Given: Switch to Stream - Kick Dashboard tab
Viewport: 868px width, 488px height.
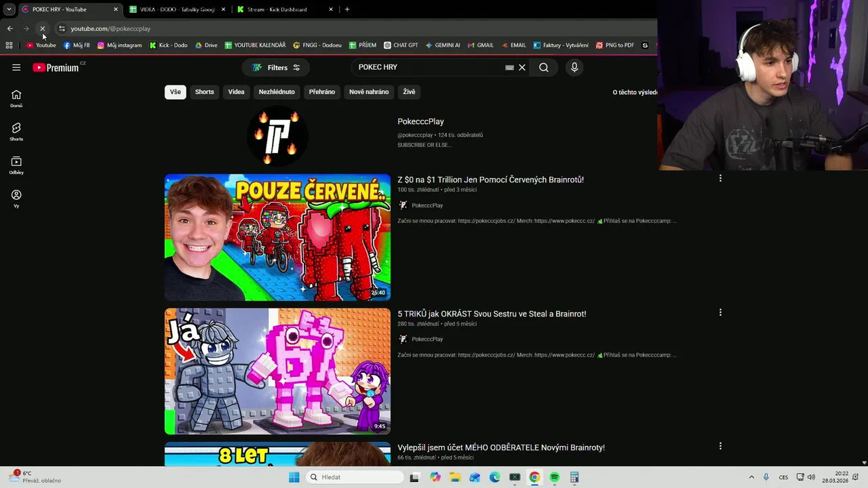Looking at the screenshot, I should tap(285, 9).
